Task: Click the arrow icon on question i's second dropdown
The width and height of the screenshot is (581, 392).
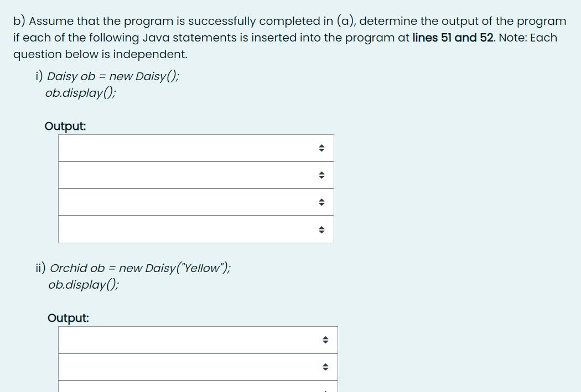Action: pos(321,175)
